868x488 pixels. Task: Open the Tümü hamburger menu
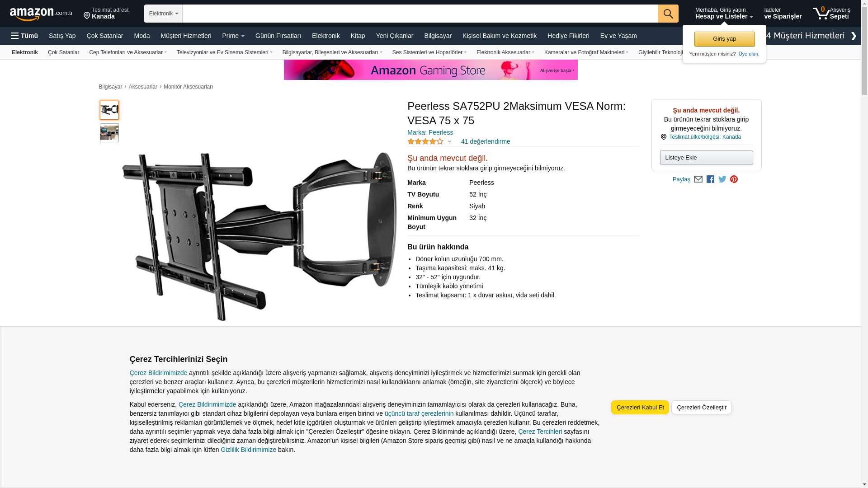[x=24, y=36]
